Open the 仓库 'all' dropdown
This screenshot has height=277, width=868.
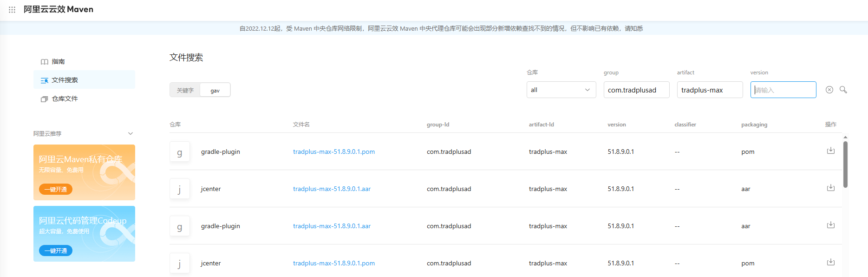click(x=561, y=90)
